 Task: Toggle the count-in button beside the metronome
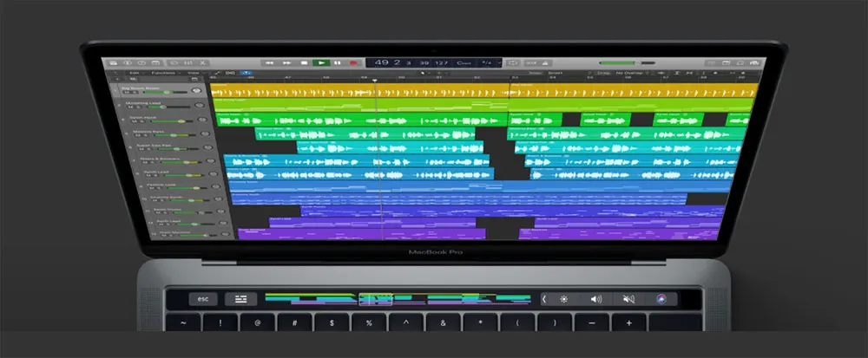pyautogui.click(x=530, y=63)
